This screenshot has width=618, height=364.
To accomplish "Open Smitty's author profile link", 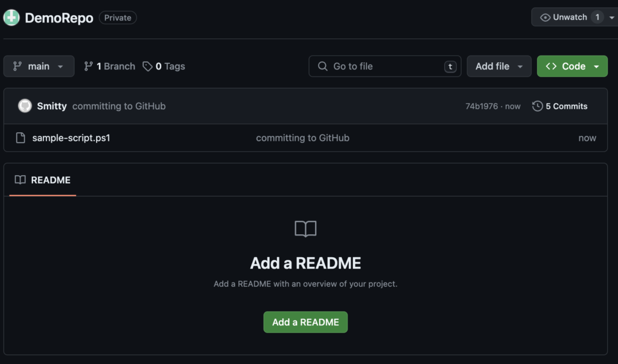I will 52,106.
